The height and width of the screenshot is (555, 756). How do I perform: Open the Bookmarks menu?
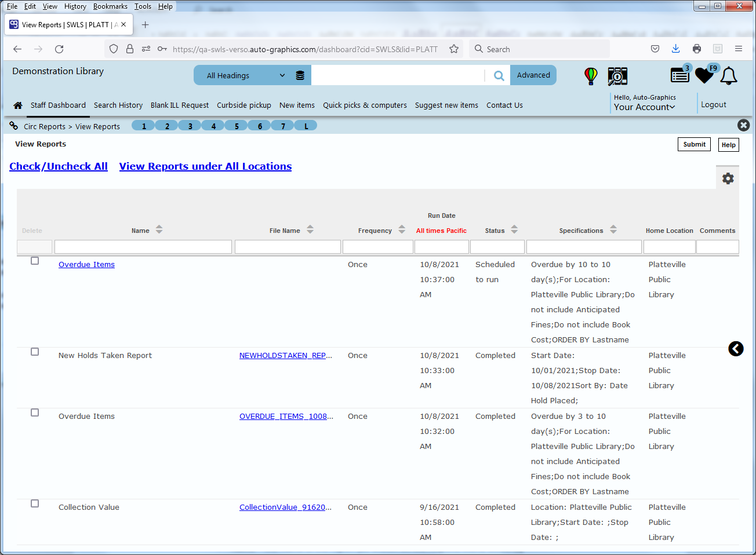pos(110,6)
